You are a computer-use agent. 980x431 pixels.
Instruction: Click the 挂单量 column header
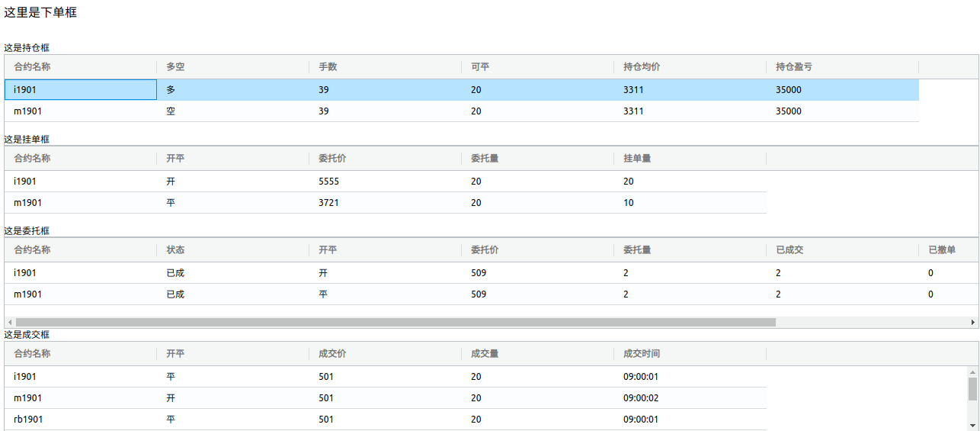(690, 159)
